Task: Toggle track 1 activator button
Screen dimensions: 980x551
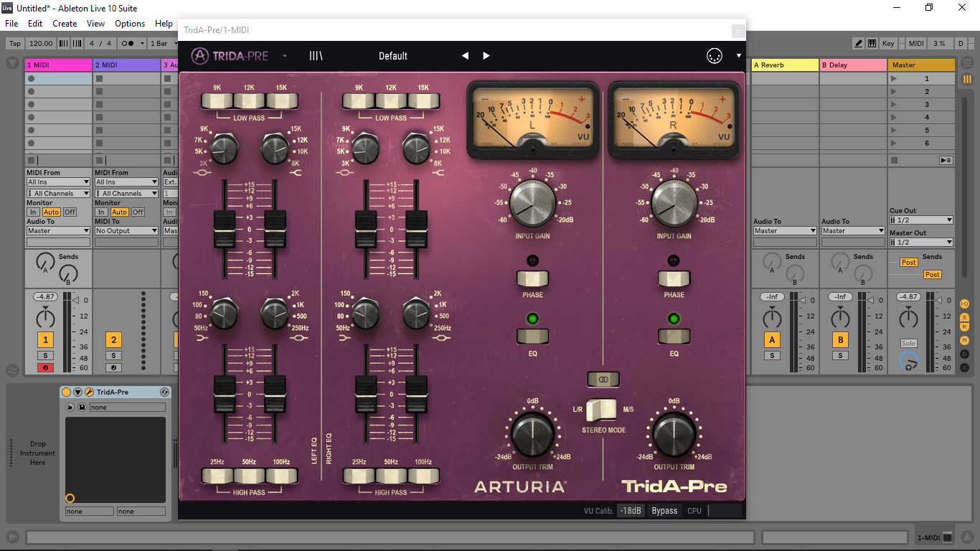Action: pyautogui.click(x=45, y=340)
